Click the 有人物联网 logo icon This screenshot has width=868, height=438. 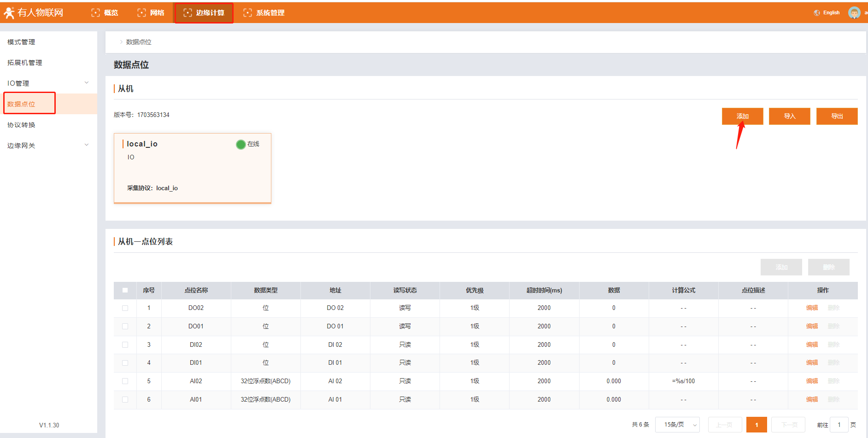[x=9, y=13]
